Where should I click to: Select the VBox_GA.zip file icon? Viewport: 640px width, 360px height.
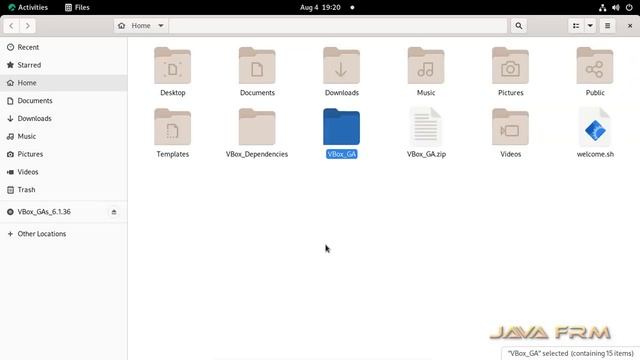coord(426,127)
